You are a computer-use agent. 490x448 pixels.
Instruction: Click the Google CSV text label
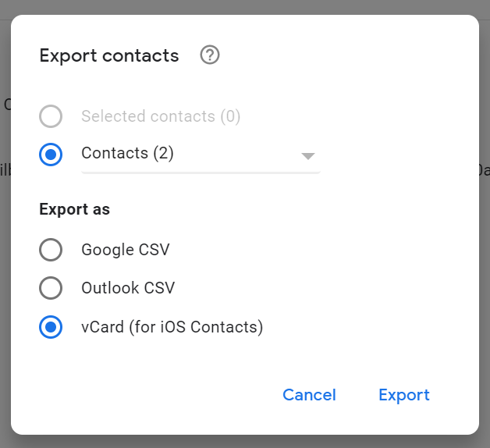126,250
